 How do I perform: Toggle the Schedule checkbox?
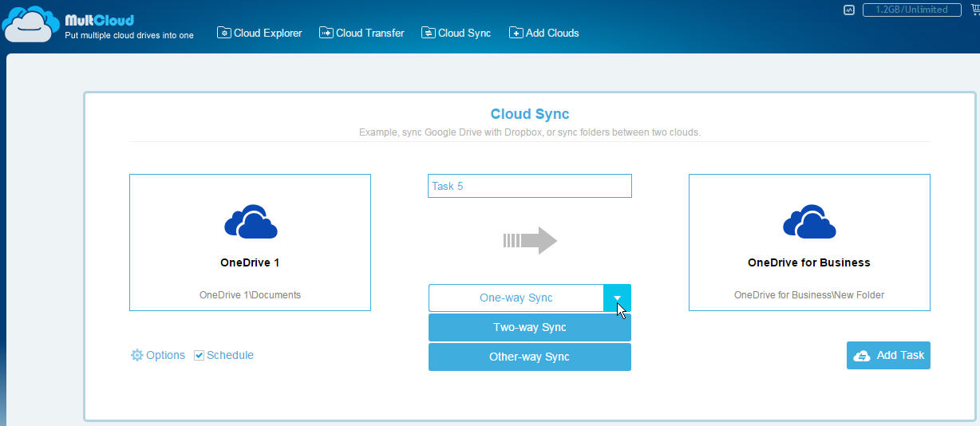point(200,355)
